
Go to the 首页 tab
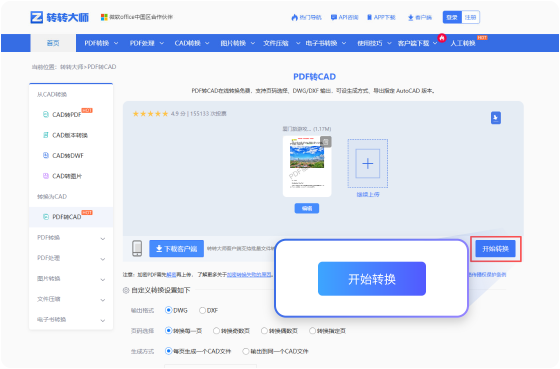click(x=53, y=43)
